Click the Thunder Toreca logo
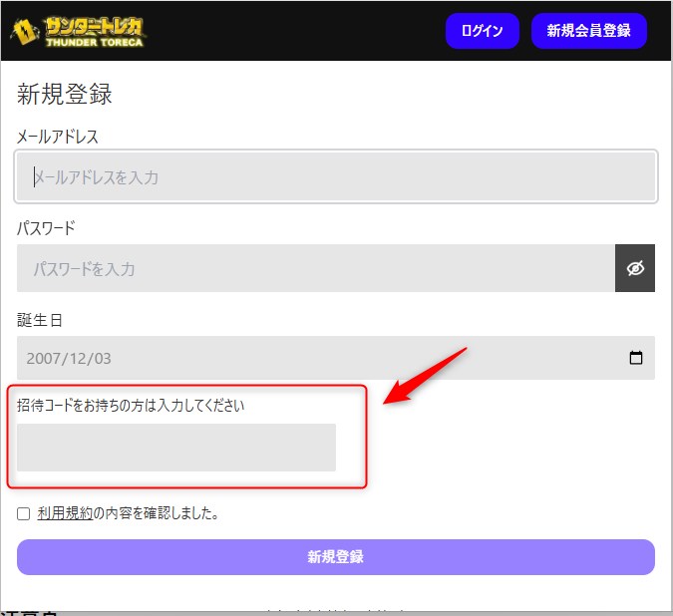The image size is (673, 616). pyautogui.click(x=78, y=31)
